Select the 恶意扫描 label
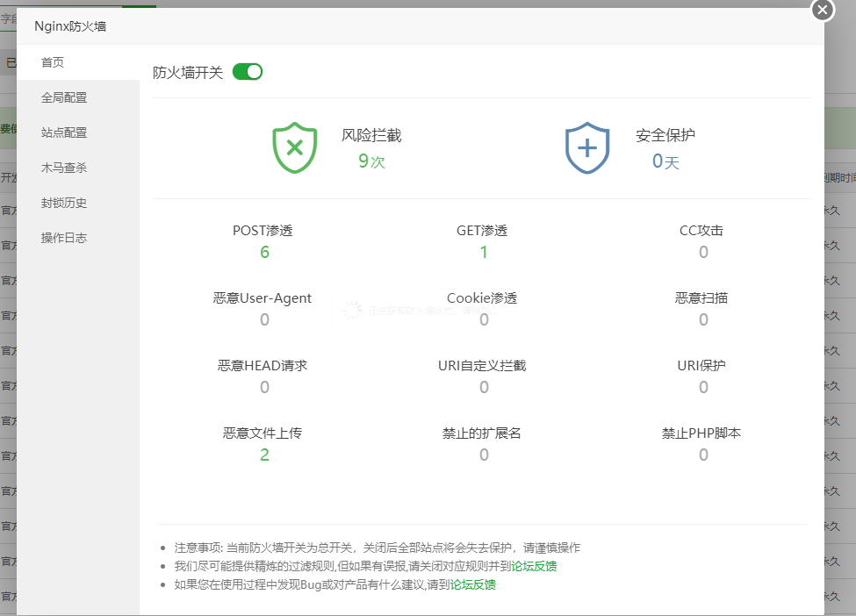The width and height of the screenshot is (856, 616). (701, 297)
